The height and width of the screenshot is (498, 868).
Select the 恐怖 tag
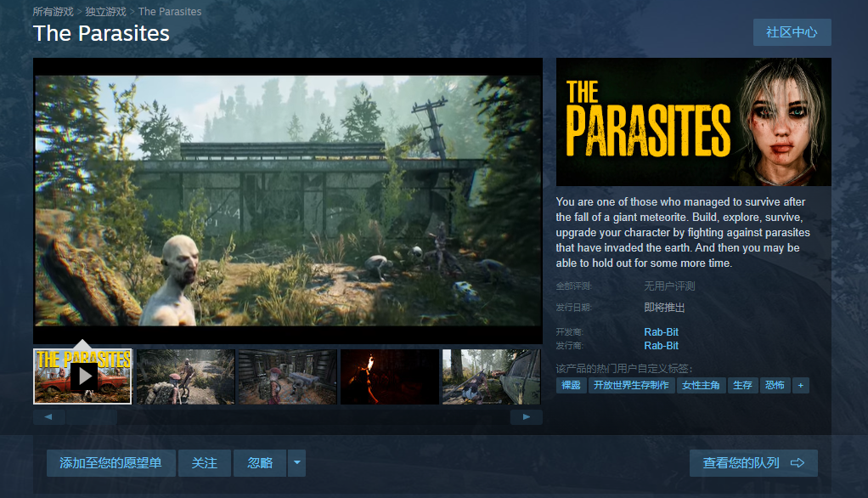pos(774,385)
